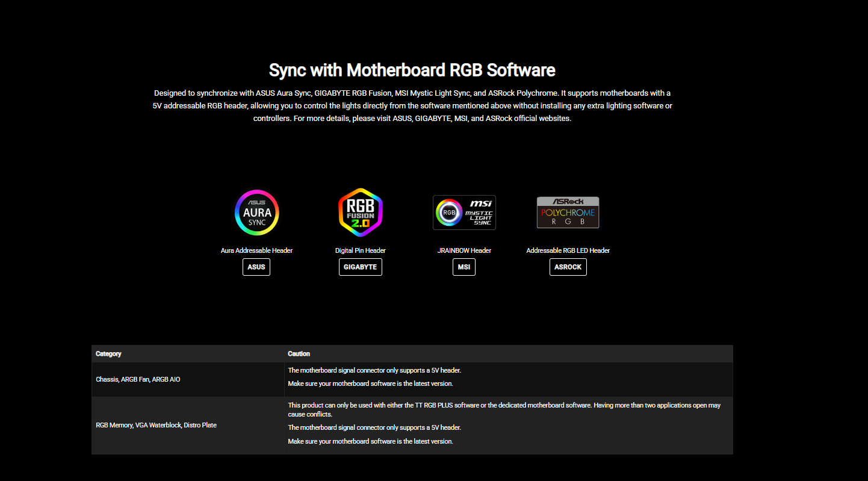
Task: Click the Addressable RGB LED Header caption
Action: click(x=568, y=250)
